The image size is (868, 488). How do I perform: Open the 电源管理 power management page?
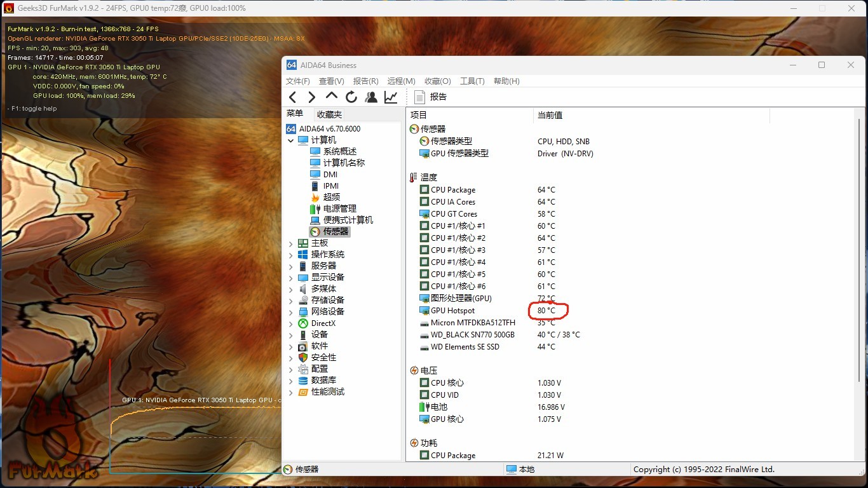pyautogui.click(x=333, y=208)
